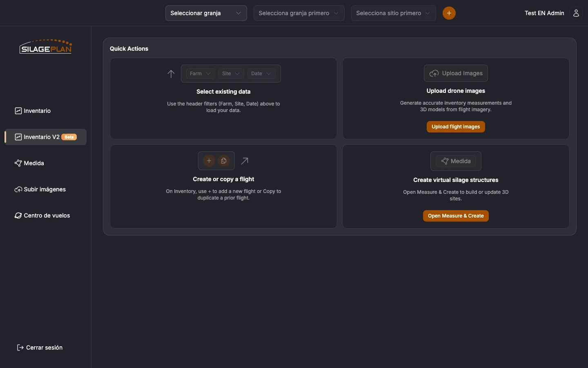Click Cerrar sesión to log out
588x368 pixels.
(x=40, y=348)
